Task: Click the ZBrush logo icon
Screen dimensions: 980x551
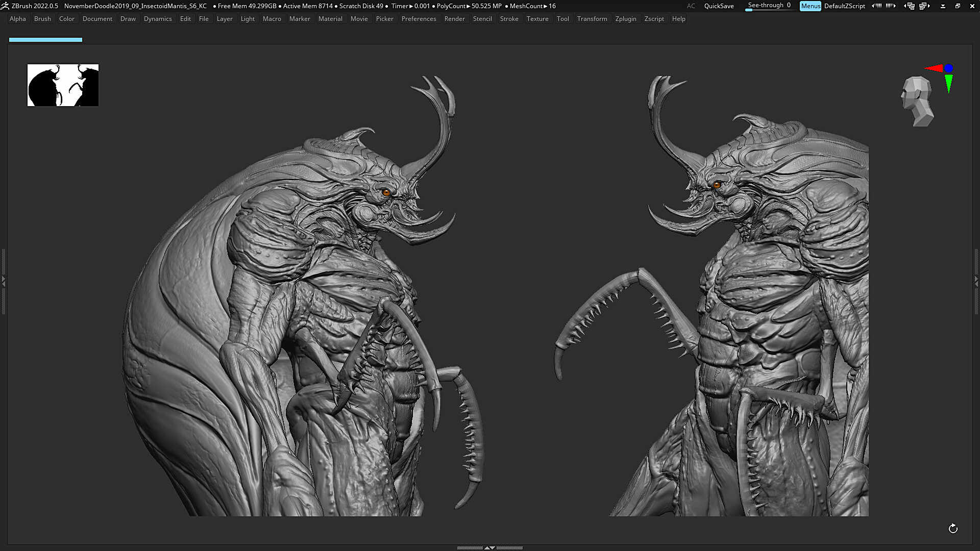Action: (5, 6)
